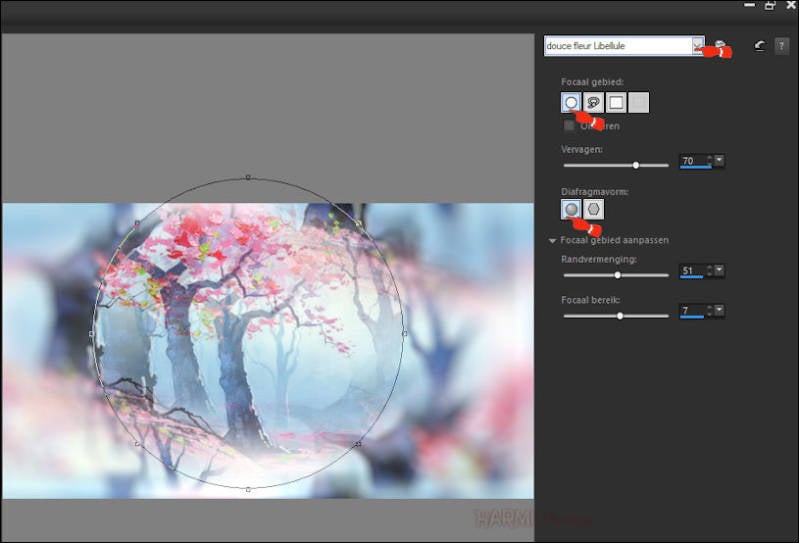The width and height of the screenshot is (799, 543).
Task: Select the circular focal area tool
Action: (571, 102)
